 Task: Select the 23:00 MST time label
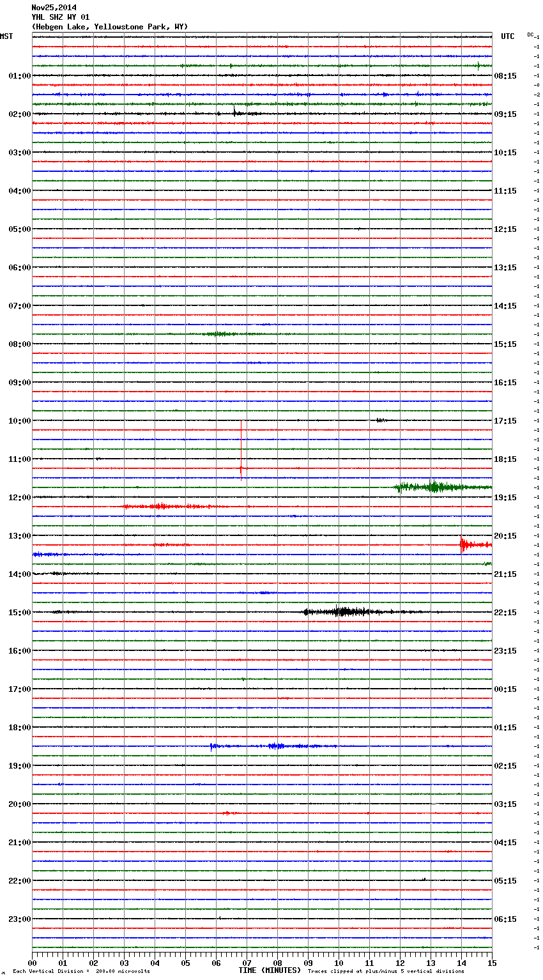tap(19, 919)
